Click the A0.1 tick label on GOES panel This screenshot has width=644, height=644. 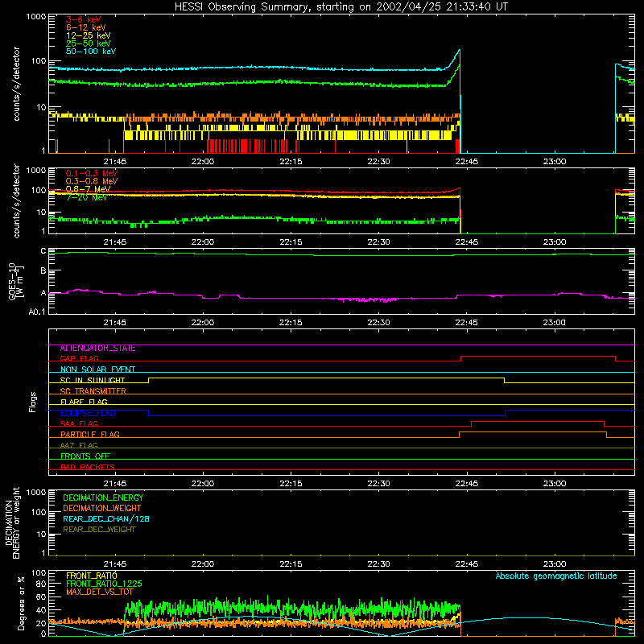37,312
